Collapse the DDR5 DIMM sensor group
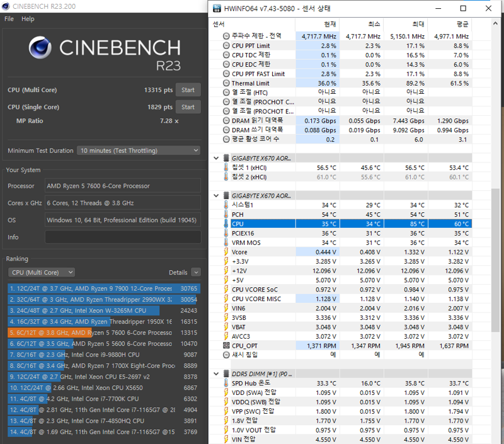 pyautogui.click(x=216, y=374)
